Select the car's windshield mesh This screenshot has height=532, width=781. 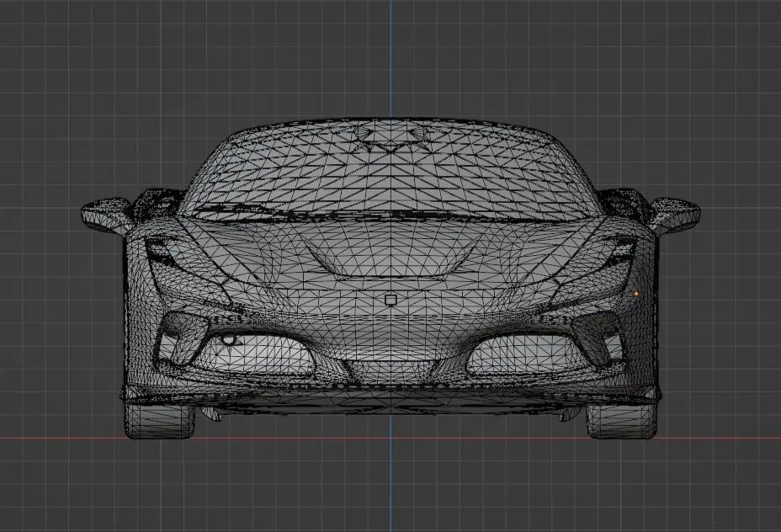click(390, 172)
